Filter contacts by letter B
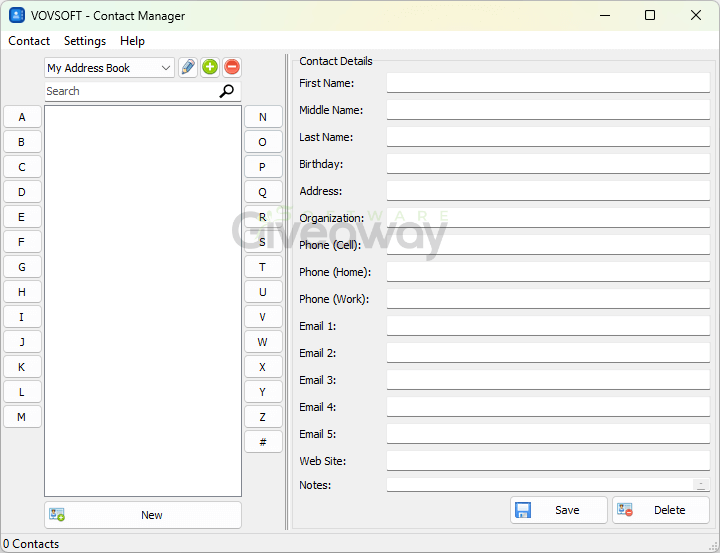Screen dimensions: 720x553 pos(22,141)
